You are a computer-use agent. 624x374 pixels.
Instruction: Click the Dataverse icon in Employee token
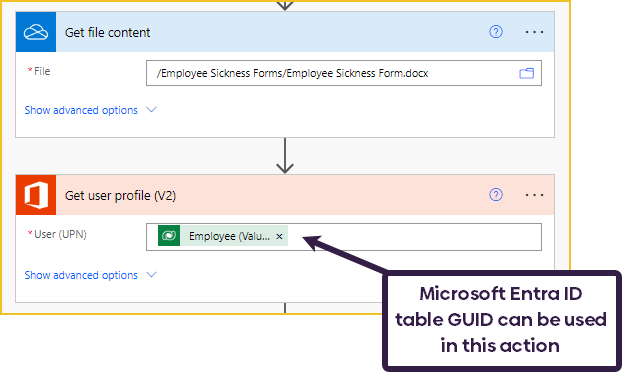169,236
